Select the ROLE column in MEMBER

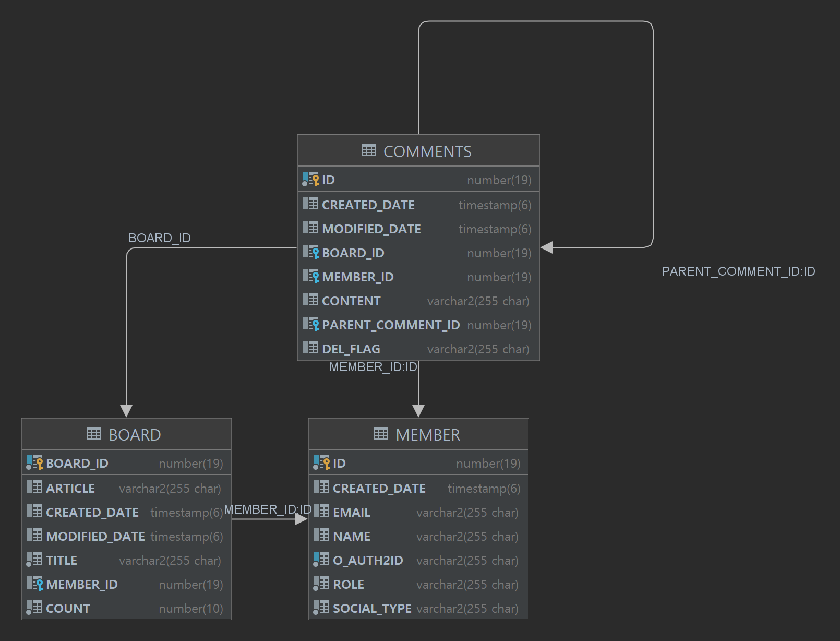(418, 584)
